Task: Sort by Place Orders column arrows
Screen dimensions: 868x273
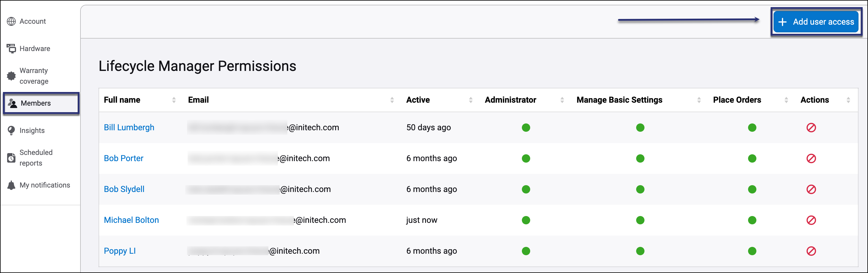Action: (x=786, y=100)
